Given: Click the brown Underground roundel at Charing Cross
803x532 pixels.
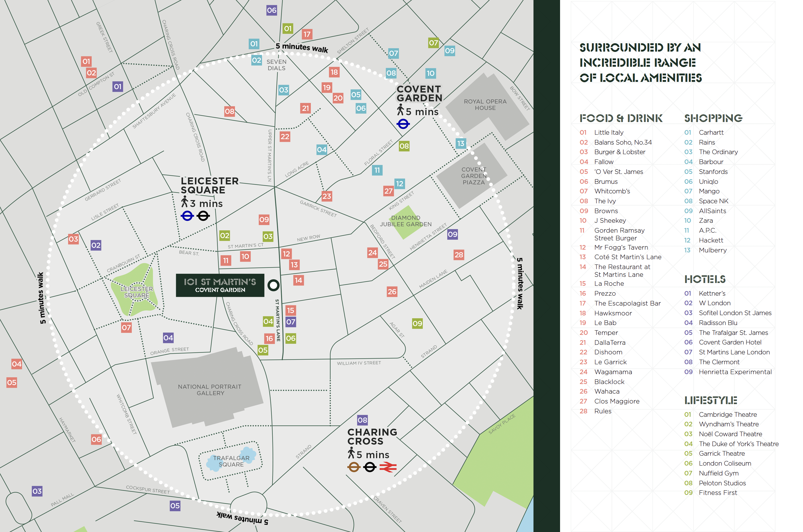Looking at the screenshot, I should [353, 467].
